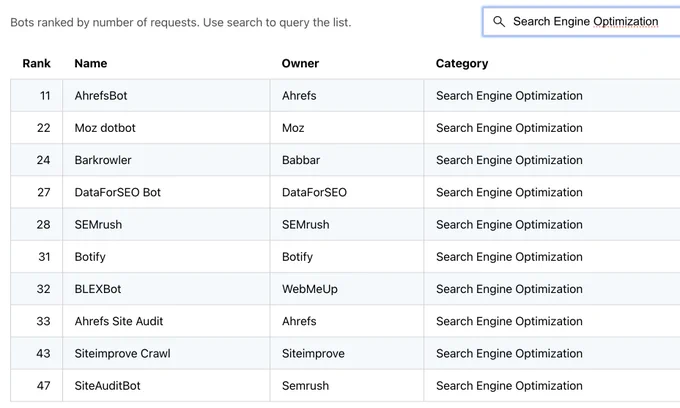Click owner DataForSEO cell

pyautogui.click(x=347, y=192)
